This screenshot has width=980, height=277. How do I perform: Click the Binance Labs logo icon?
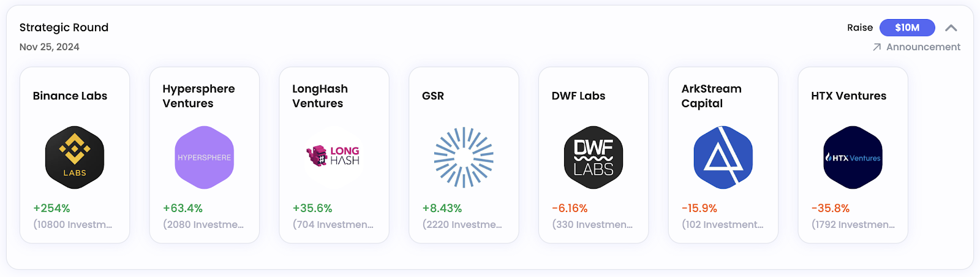[x=75, y=157]
